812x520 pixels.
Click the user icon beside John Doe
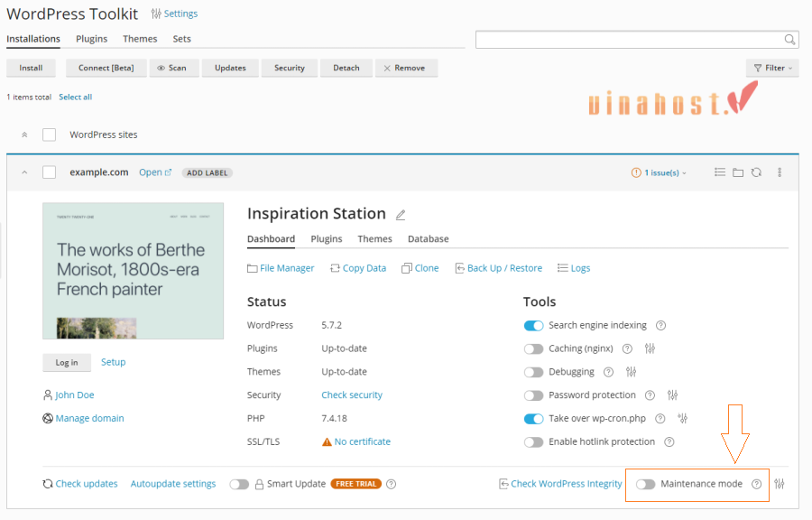click(x=48, y=395)
